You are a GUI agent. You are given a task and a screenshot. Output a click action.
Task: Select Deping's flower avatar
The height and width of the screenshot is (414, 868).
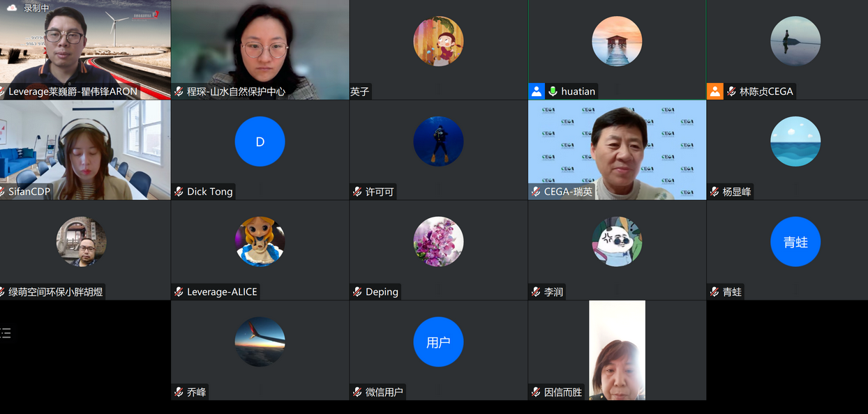click(x=438, y=242)
